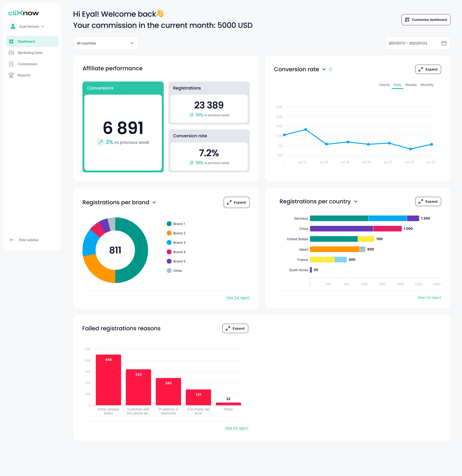Click the user avatar icon for Eyal Hansen

13,27
